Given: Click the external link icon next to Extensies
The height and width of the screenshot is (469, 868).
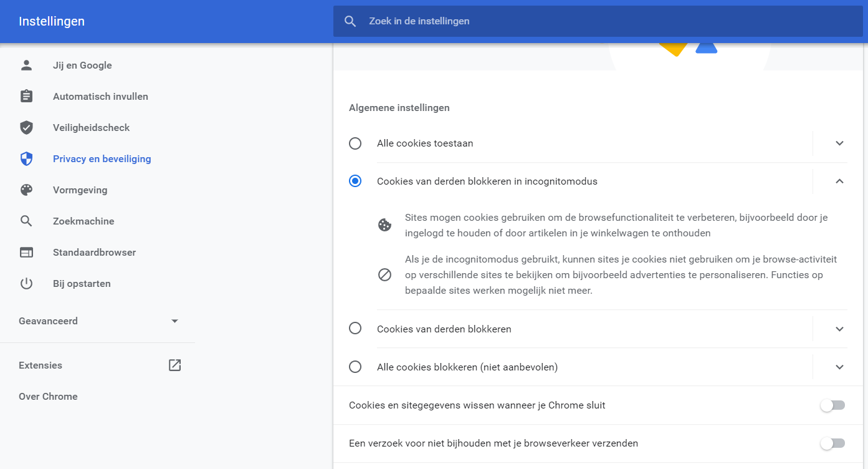Looking at the screenshot, I should click(x=175, y=365).
